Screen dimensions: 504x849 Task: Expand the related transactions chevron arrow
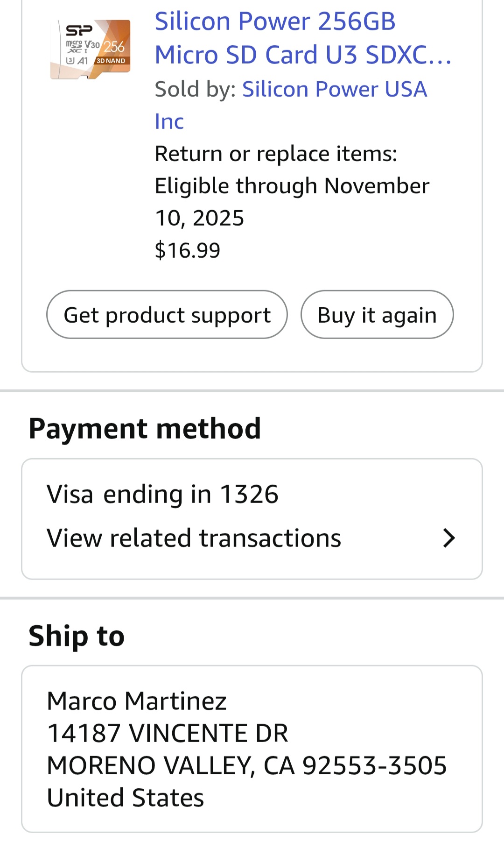448,538
